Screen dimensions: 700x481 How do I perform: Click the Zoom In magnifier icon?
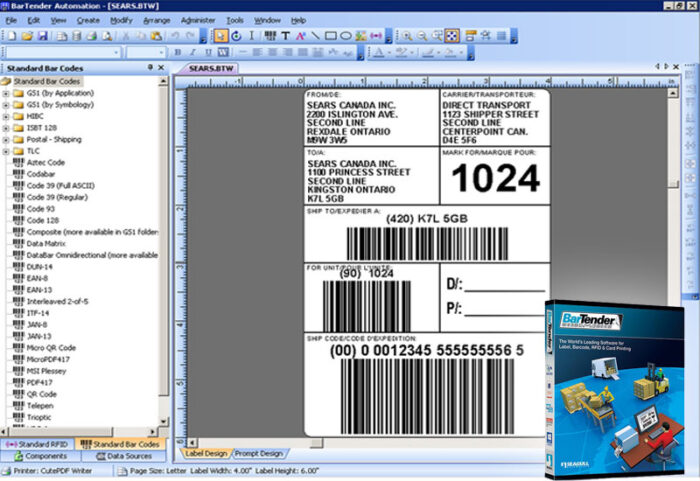[x=406, y=36]
